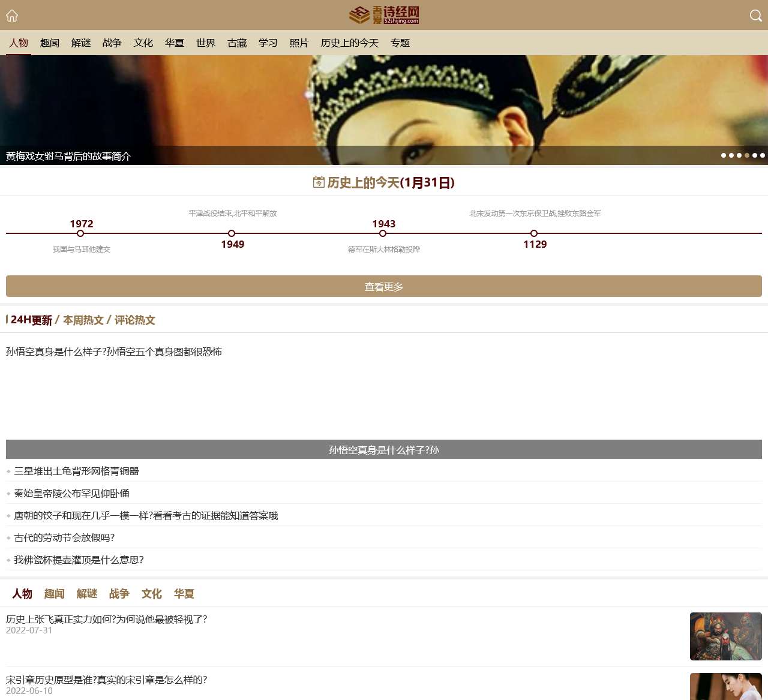Switch to the 评论热文 tab

click(x=135, y=320)
